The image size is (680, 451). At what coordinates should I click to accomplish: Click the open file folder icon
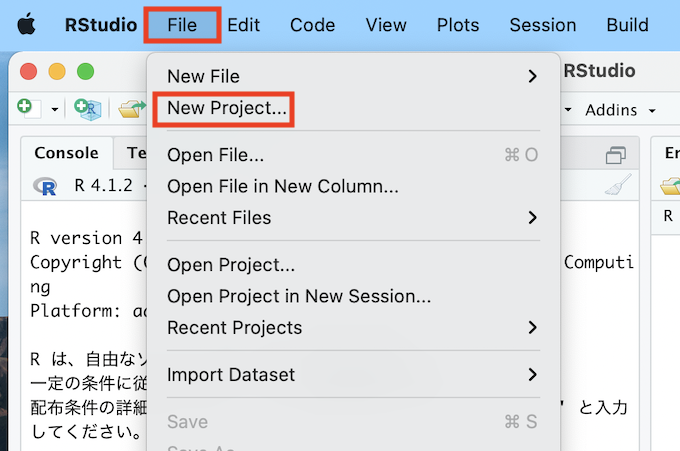click(130, 109)
